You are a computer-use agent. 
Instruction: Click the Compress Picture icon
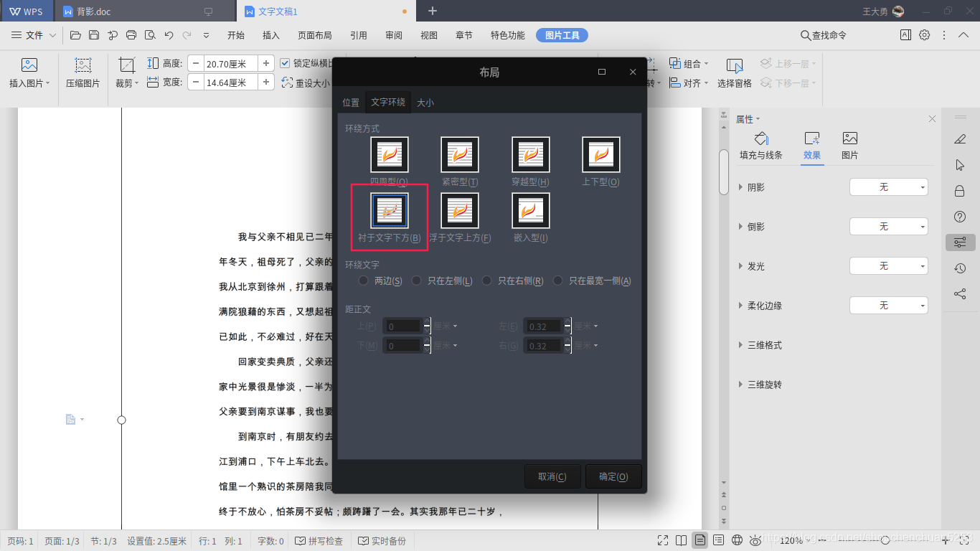83,65
